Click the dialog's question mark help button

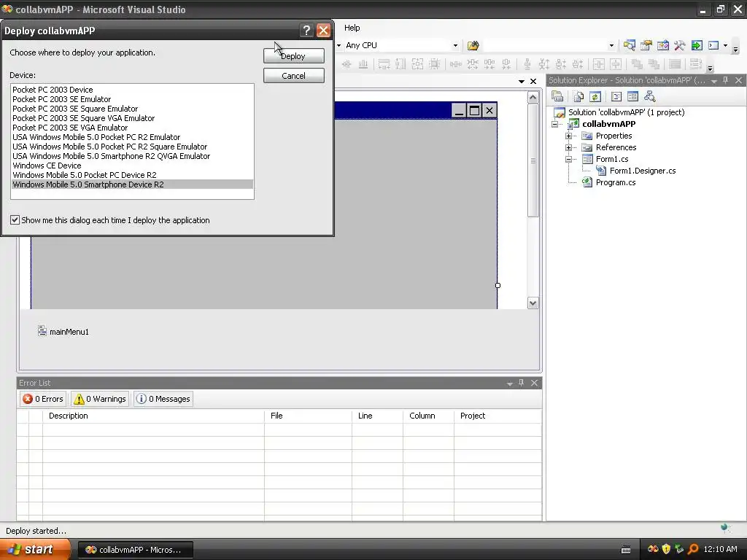click(306, 31)
